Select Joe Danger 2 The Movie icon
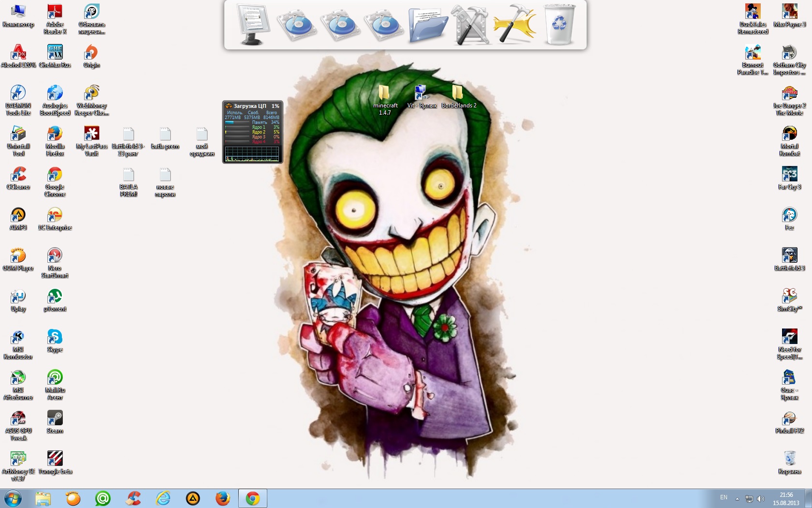This screenshot has height=508, width=812. (x=789, y=100)
